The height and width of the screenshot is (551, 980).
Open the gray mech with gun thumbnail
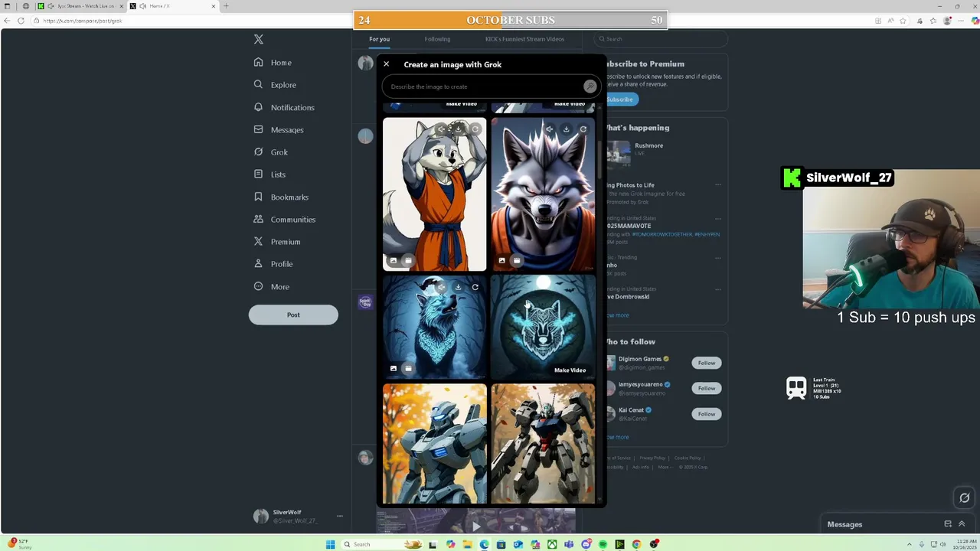click(x=543, y=443)
